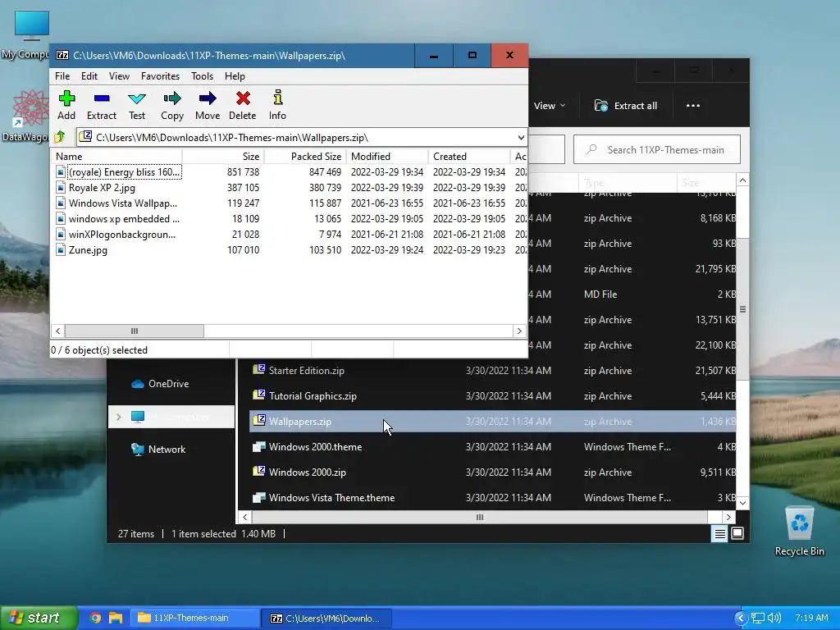Click the Network icon in Explorer sidebar
This screenshot has height=630, width=840.
[138, 449]
